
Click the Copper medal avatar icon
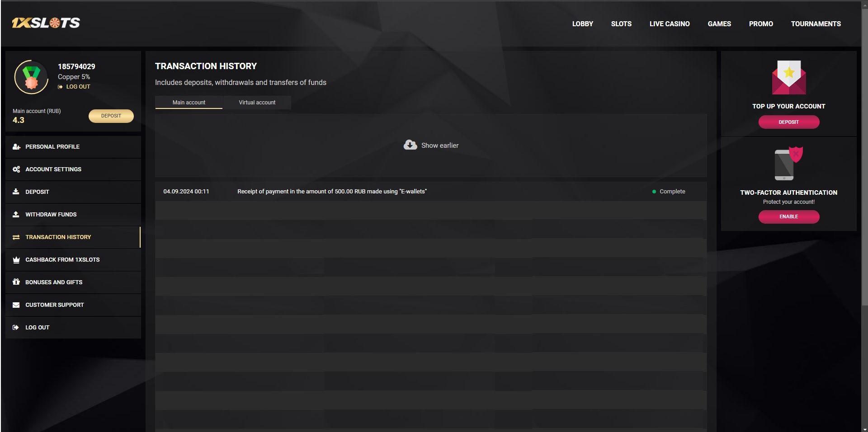(31, 77)
